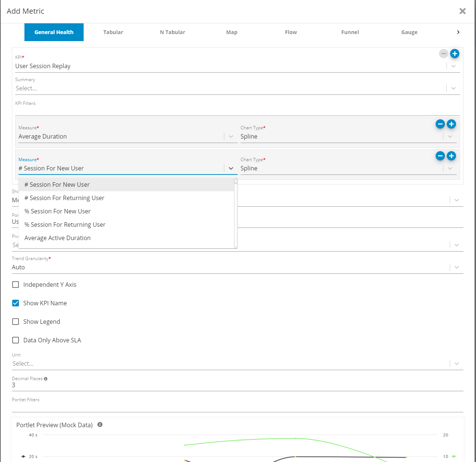Add a measure after Average Duration row
The width and height of the screenshot is (476, 462).
tap(451, 124)
